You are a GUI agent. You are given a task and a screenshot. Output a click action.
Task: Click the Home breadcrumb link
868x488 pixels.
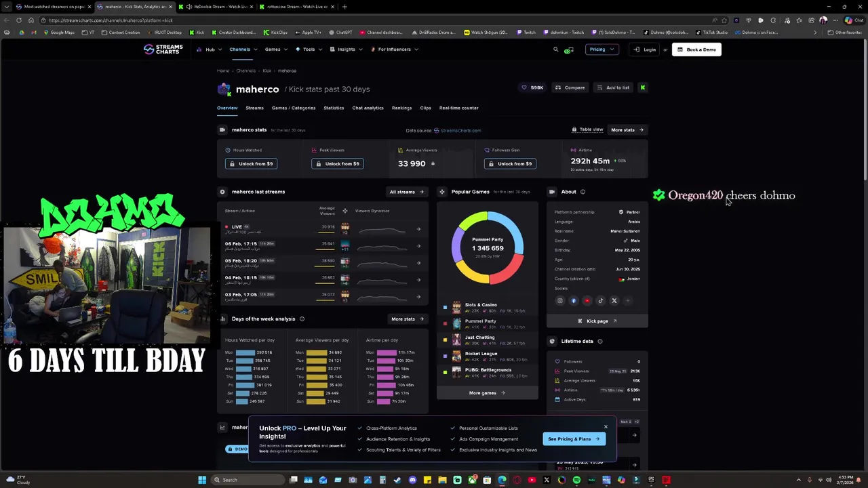223,70
